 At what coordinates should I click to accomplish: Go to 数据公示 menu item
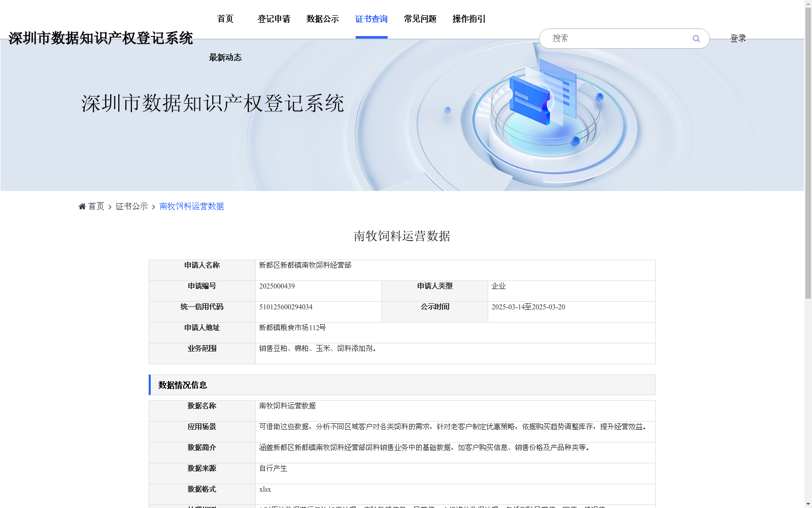323,19
